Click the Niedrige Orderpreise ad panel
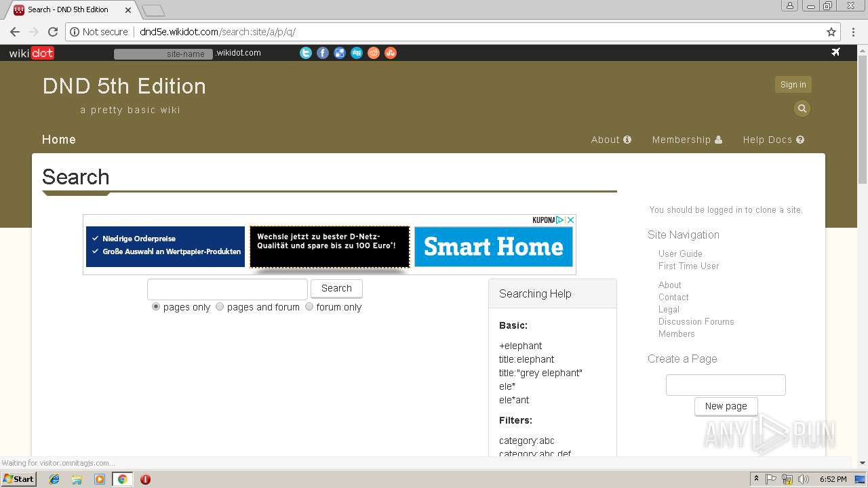 click(x=165, y=247)
